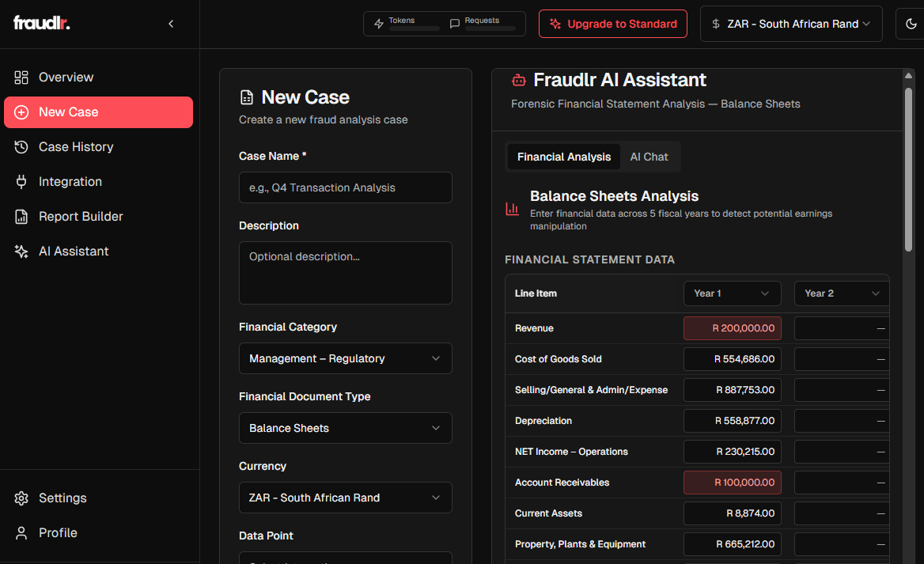Click the Balance Sheets Analysis bar chart icon
924x564 pixels.
tap(512, 209)
